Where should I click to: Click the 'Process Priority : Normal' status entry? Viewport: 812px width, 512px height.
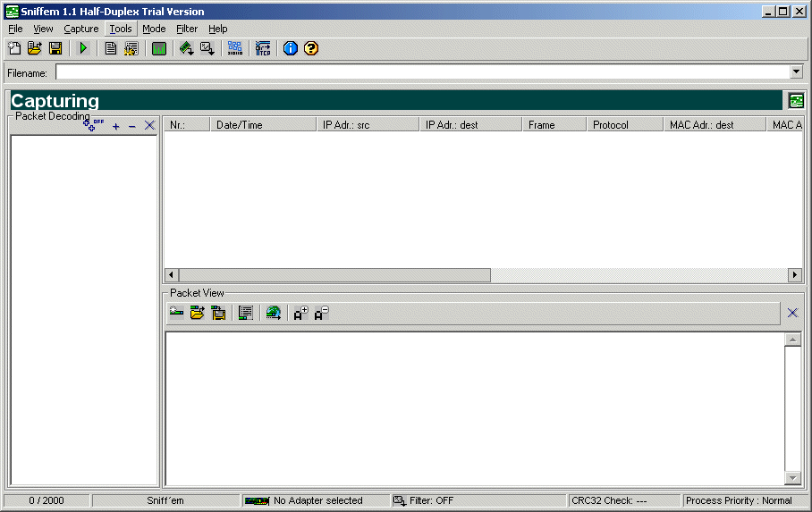click(745, 500)
